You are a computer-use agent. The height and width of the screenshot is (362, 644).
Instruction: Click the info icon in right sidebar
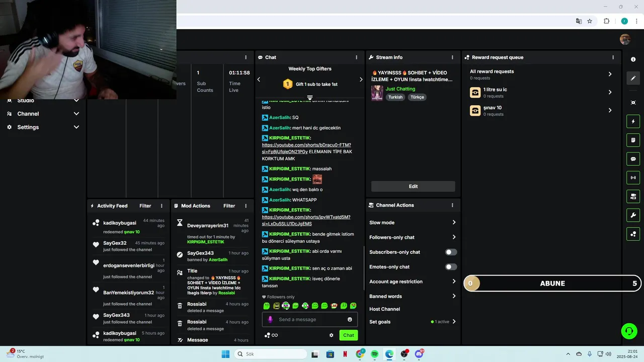click(633, 59)
